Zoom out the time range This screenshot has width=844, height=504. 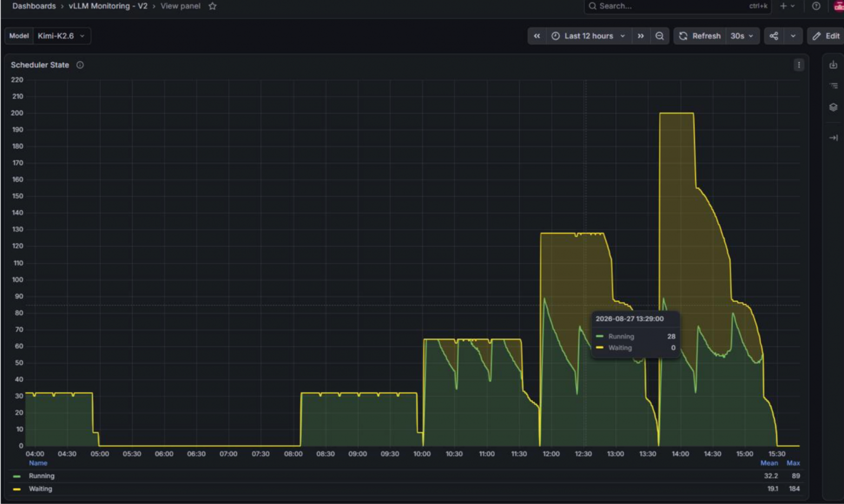click(660, 36)
